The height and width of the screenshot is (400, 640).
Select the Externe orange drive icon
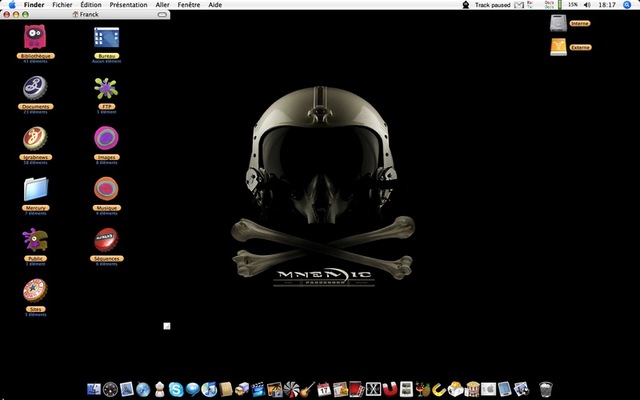pos(558,47)
